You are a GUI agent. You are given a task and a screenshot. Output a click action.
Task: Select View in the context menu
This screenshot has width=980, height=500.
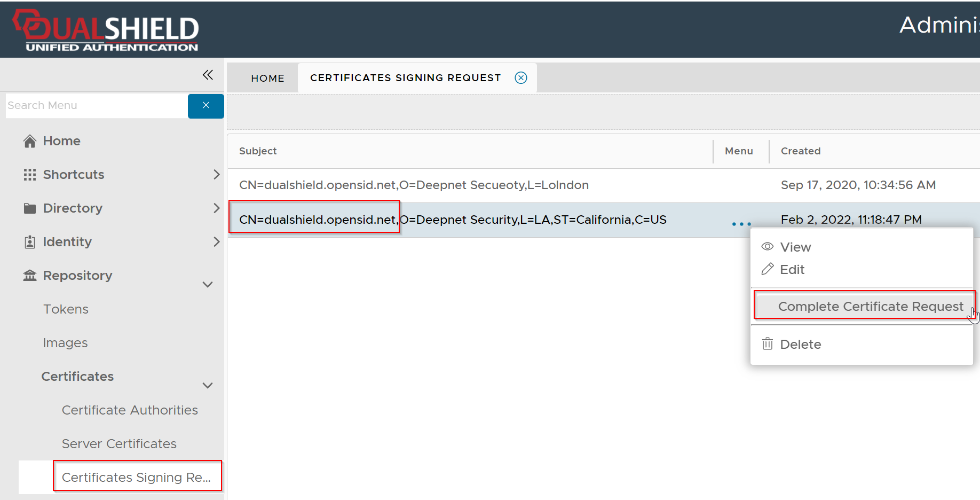pos(795,247)
